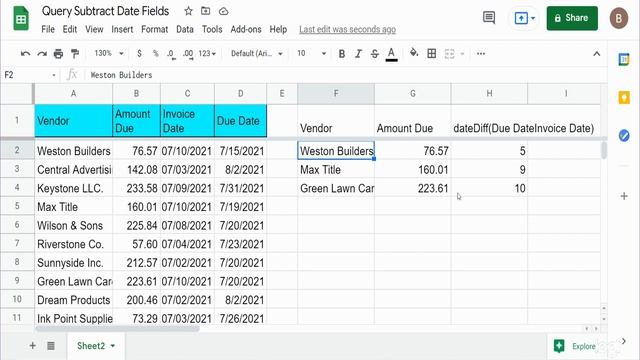Star the document
640x360 pixels.
coord(188,11)
